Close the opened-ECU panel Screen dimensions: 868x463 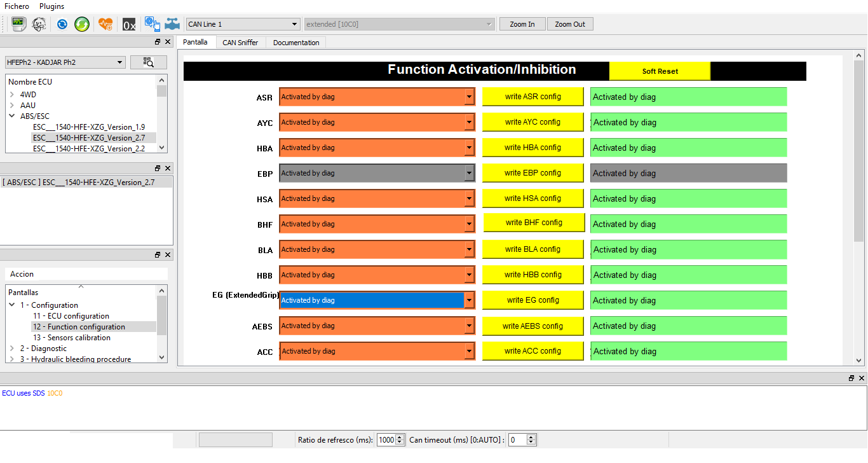point(168,169)
